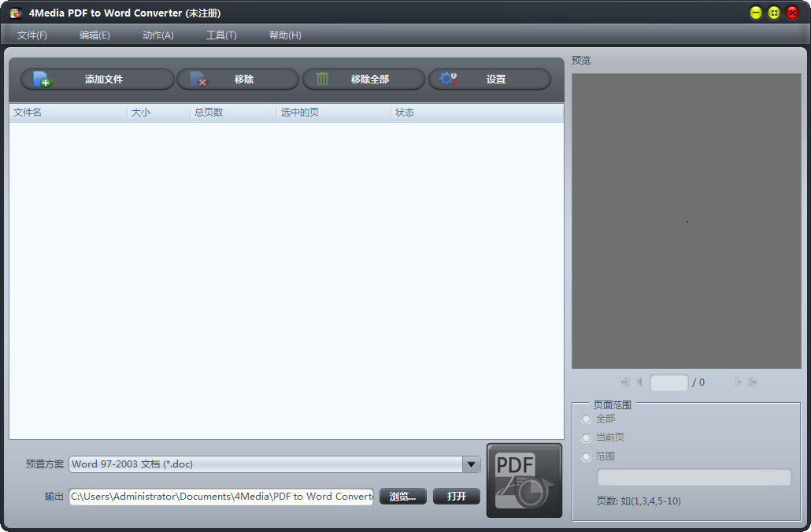Sort by the Size (大小) column header
The height and width of the screenshot is (532, 811).
(159, 113)
